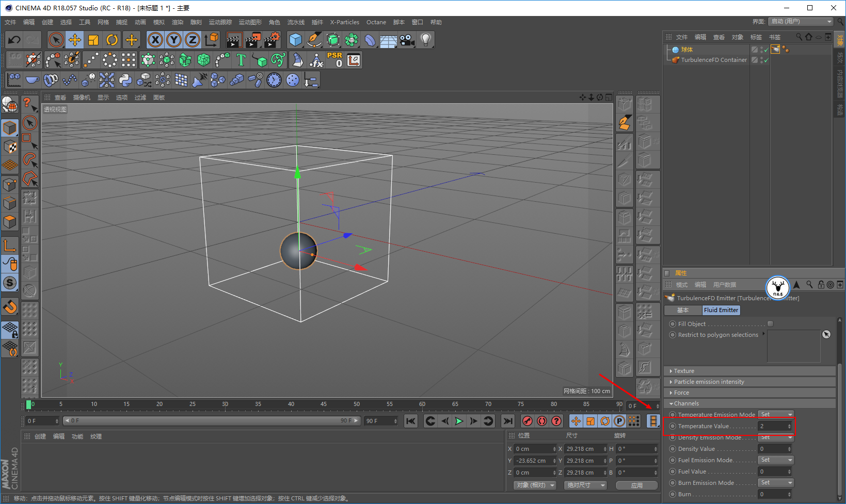Click the Record Active Objects keyframe button
The image size is (846, 504).
click(527, 421)
